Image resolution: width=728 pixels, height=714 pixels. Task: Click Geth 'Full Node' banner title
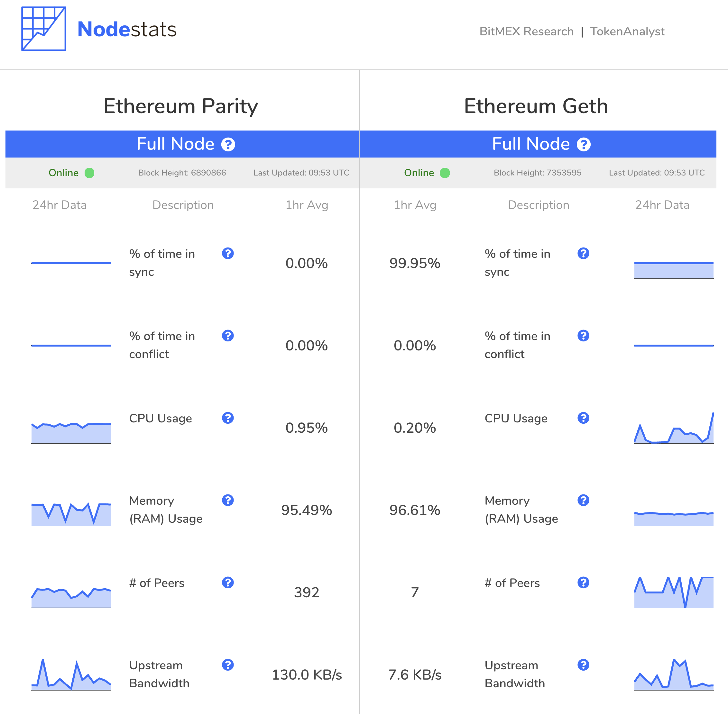pyautogui.click(x=530, y=144)
